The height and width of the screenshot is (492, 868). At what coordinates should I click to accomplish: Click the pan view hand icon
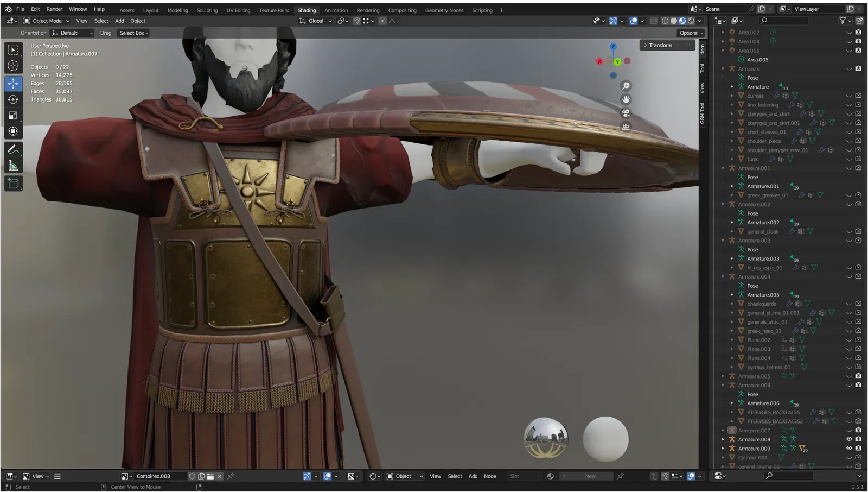click(x=626, y=100)
